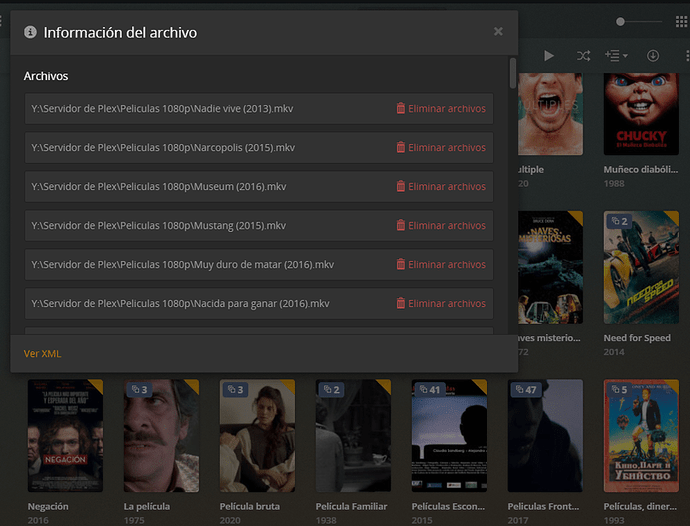Open the Naves misteriosas poster
Image resolution: width=690 pixels, height=526 pixels.
click(551, 267)
